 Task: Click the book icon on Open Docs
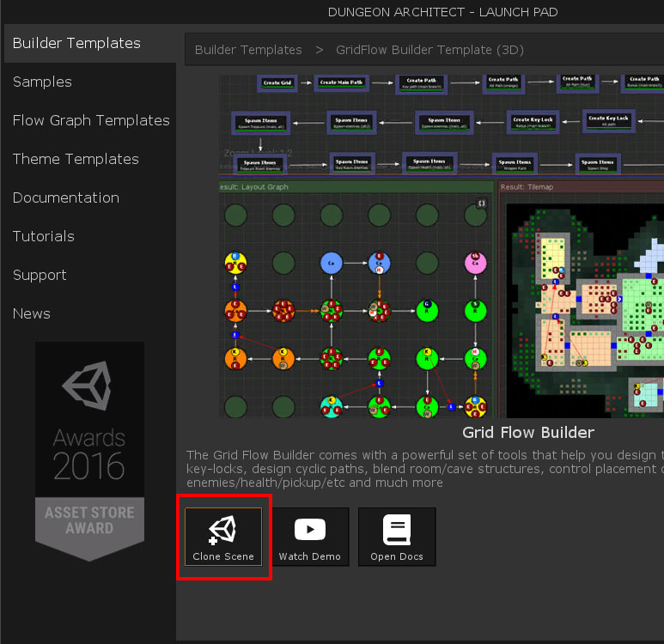[397, 530]
